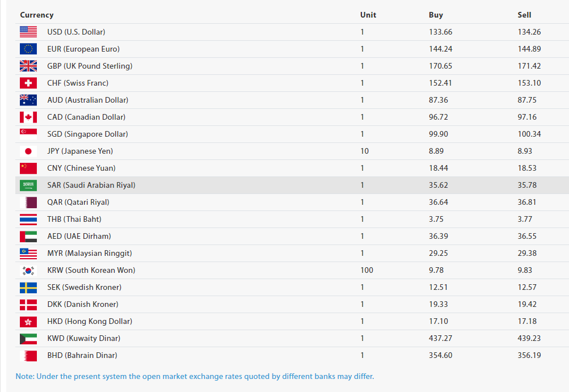The width and height of the screenshot is (569, 392).
Task: Select the MYR (Malaysian Ringgit) row label
Action: [91, 253]
